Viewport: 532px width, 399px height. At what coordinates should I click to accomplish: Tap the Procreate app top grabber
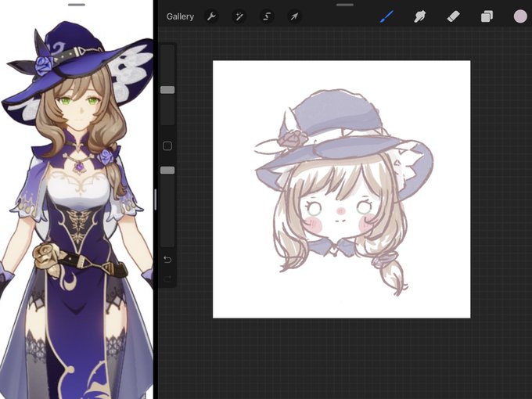click(x=345, y=5)
